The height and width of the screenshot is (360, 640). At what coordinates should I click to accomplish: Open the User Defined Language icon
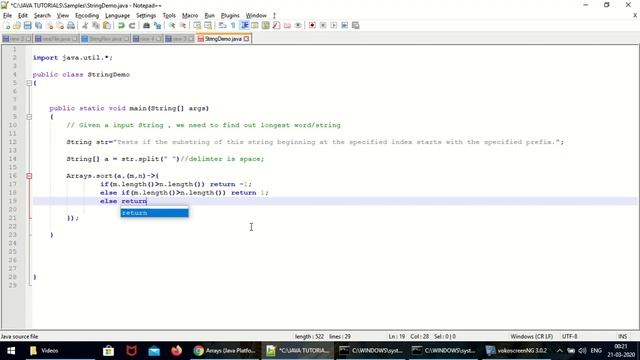pyautogui.click(x=255, y=25)
